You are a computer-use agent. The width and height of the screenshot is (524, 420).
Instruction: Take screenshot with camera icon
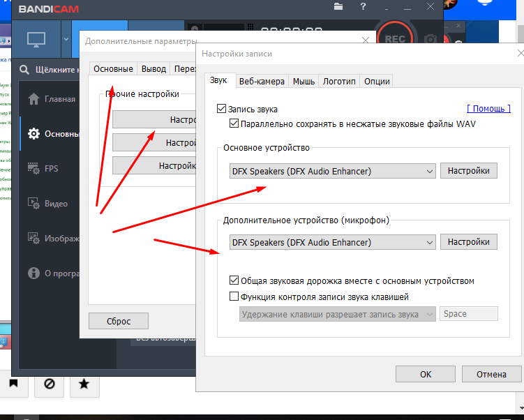point(430,40)
